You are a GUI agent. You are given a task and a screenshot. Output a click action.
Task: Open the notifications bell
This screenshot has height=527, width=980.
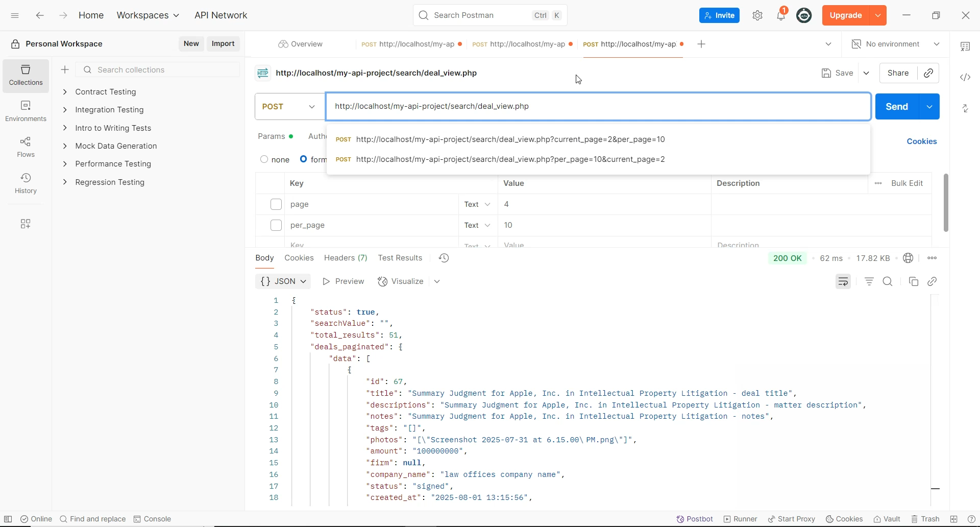pyautogui.click(x=780, y=15)
